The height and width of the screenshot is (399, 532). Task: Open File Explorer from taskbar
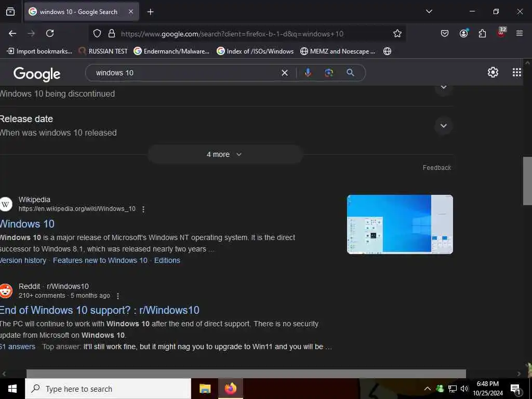point(205,389)
